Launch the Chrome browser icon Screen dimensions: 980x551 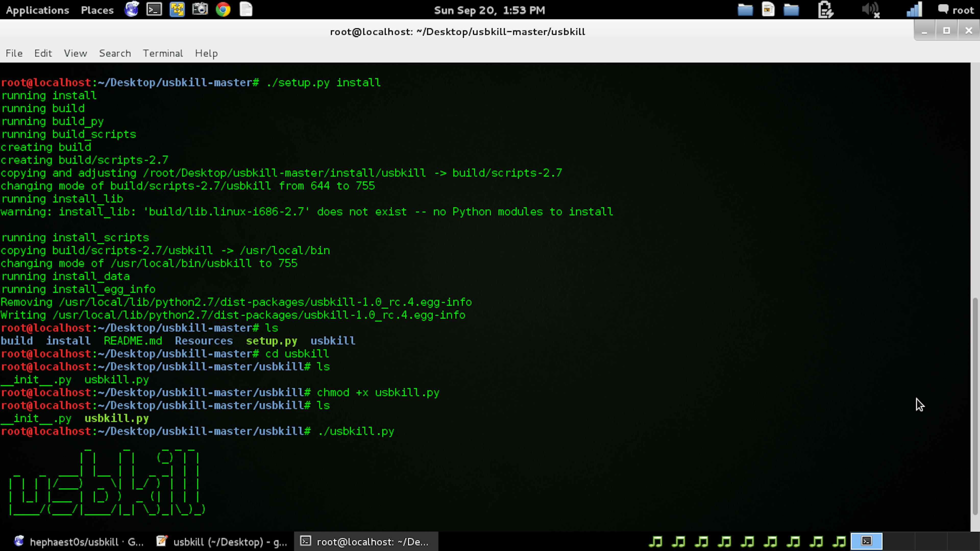point(223,9)
